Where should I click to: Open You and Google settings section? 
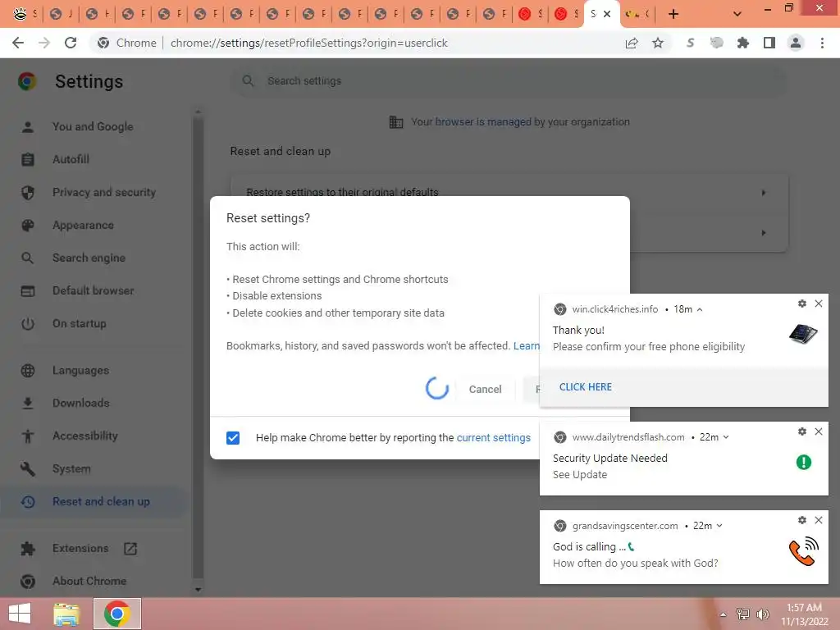pyautogui.click(x=92, y=126)
